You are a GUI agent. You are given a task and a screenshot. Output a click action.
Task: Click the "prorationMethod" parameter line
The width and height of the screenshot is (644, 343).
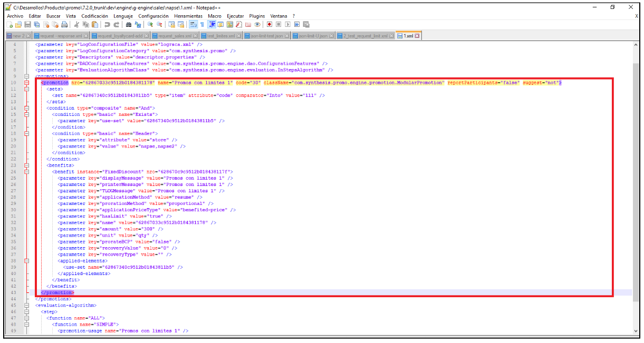tap(136, 203)
